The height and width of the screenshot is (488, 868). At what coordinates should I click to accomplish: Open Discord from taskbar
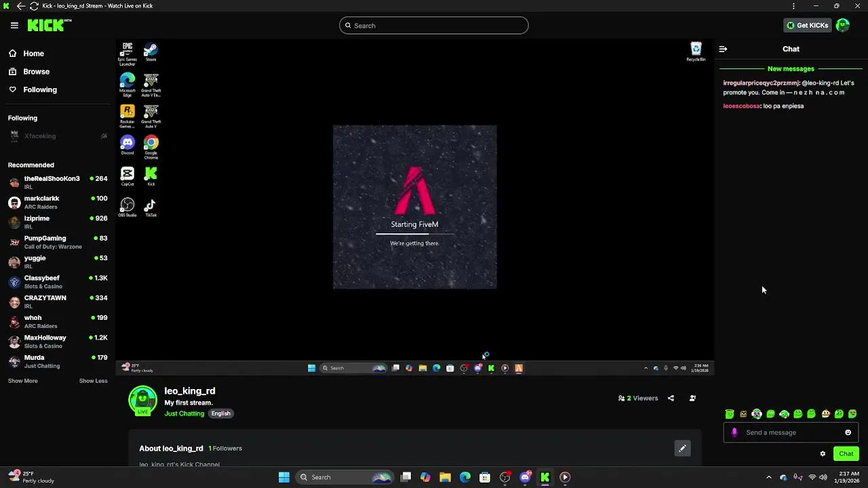525,477
